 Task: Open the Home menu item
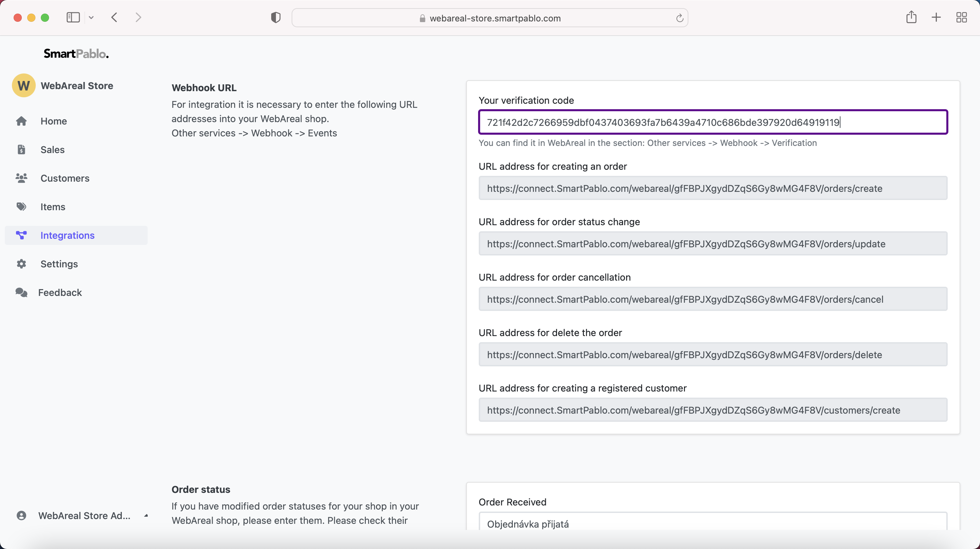click(76, 121)
